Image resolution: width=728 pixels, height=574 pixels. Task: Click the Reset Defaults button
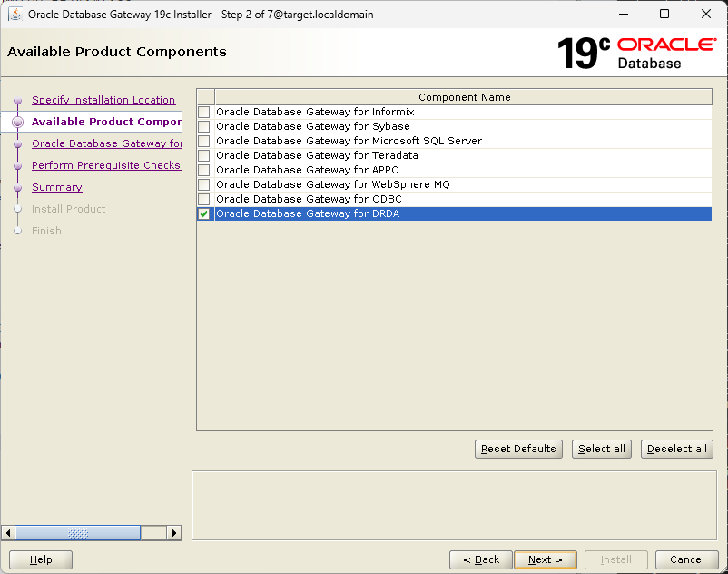click(518, 449)
